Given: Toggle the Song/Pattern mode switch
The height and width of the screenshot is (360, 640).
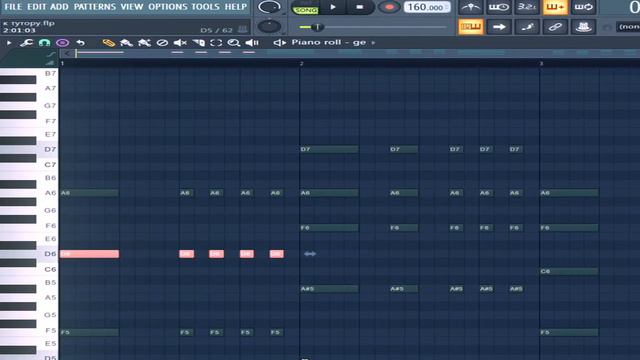Looking at the screenshot, I should (305, 7).
